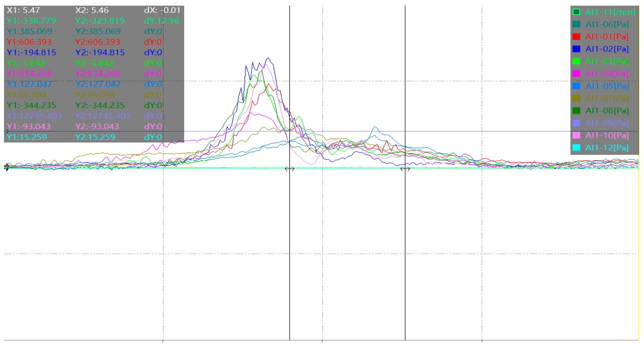644x345 pixels.
Task: Click the magenta AI1-04[Pa] legend swatch
Action: point(576,74)
